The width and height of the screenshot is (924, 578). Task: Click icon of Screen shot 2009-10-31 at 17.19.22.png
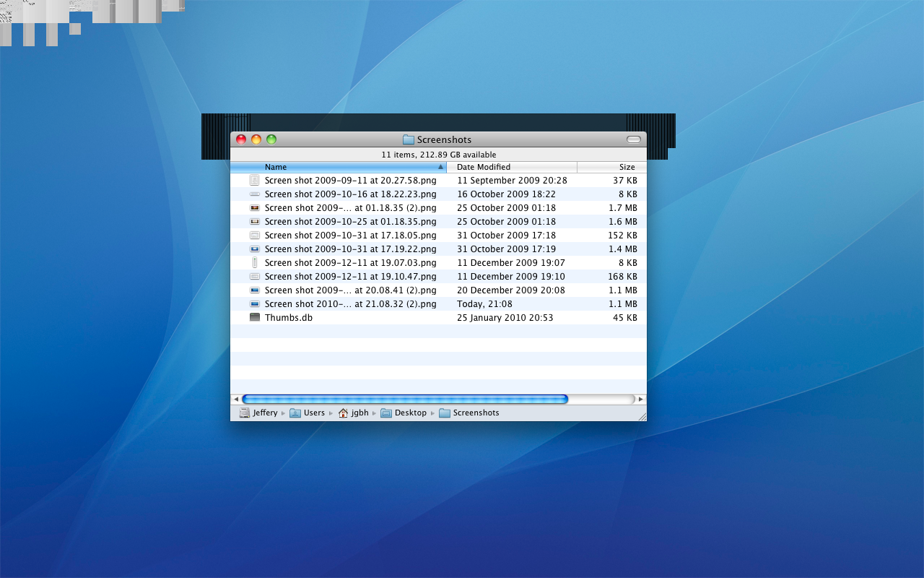click(x=254, y=249)
